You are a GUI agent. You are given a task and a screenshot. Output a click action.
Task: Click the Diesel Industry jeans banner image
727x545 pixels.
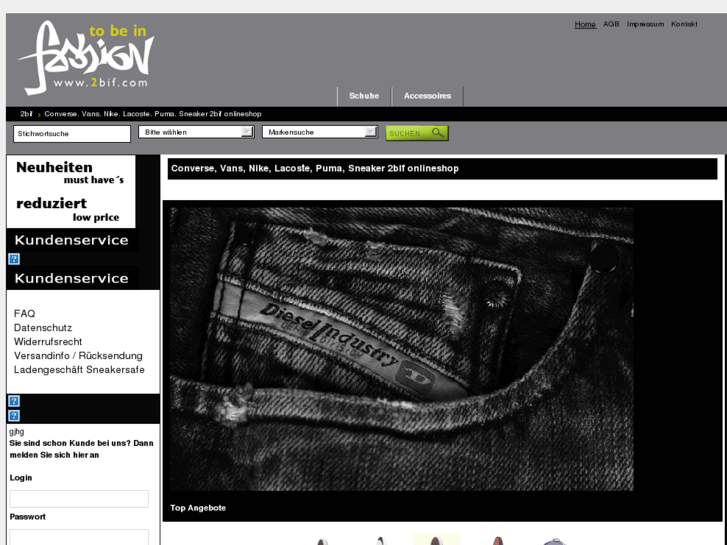(x=402, y=349)
